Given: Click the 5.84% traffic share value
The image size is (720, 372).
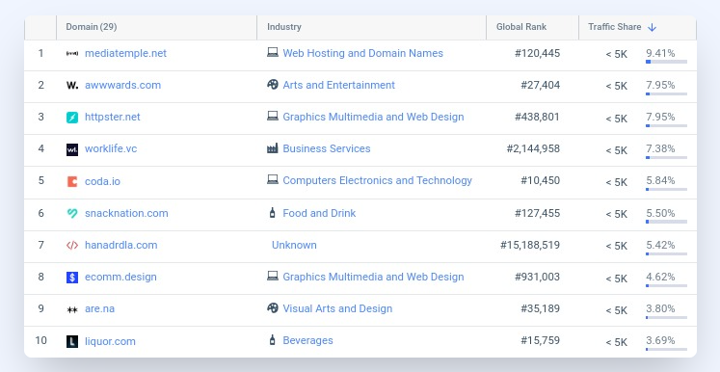Looking at the screenshot, I should 660,180.
